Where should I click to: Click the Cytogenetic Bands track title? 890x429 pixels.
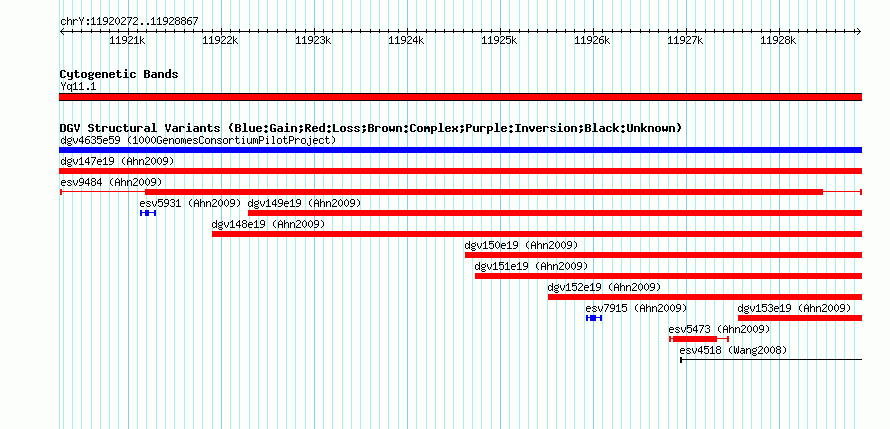tap(119, 74)
